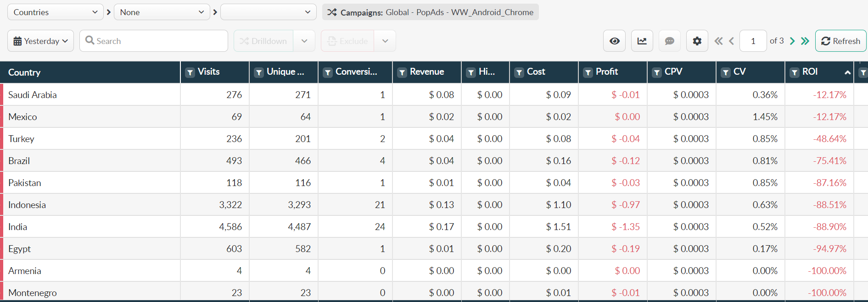The image size is (868, 302).
Task: Expand the Yesterday date range selector
Action: pos(40,41)
